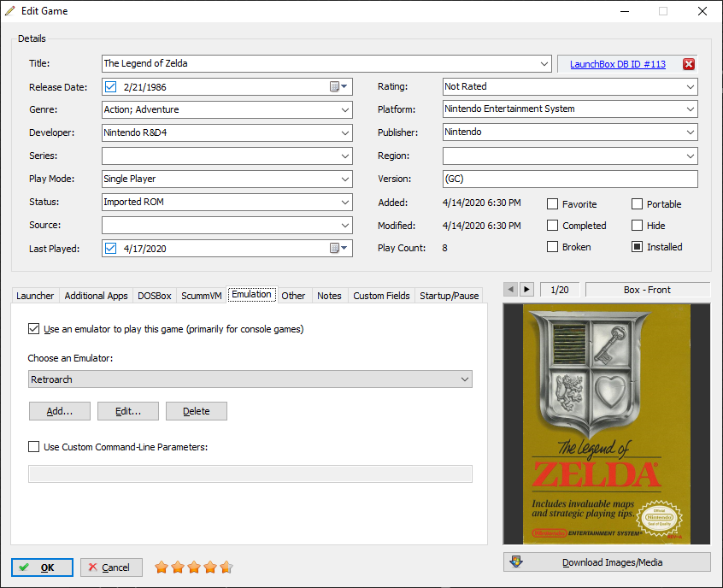Mark the game as Favorite
Screen dimensions: 723x588
point(552,204)
